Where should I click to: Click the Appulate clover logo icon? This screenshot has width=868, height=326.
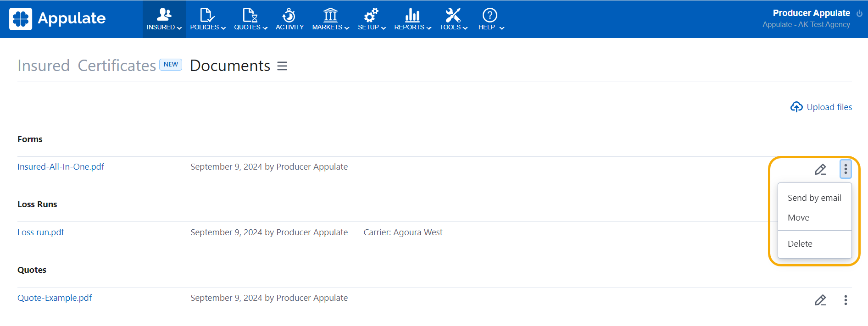[21, 19]
